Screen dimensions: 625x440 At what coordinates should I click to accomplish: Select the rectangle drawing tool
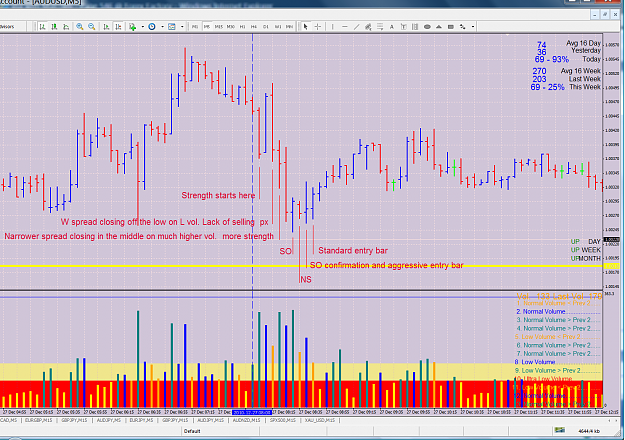point(451,27)
